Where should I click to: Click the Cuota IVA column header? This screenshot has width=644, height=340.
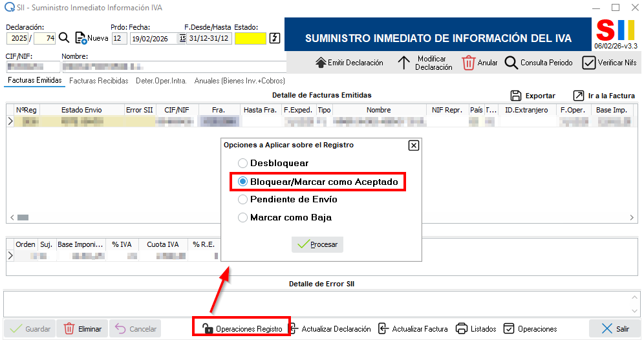pos(163,245)
